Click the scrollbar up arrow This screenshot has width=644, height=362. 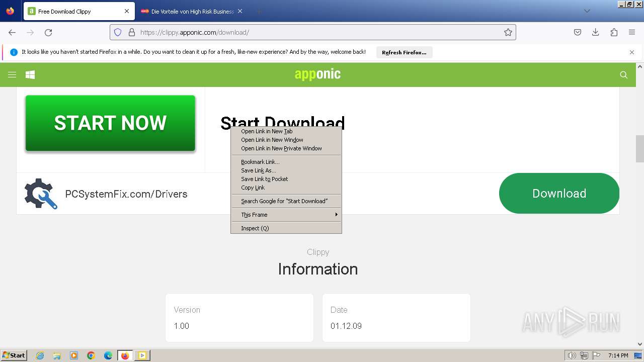point(640,66)
